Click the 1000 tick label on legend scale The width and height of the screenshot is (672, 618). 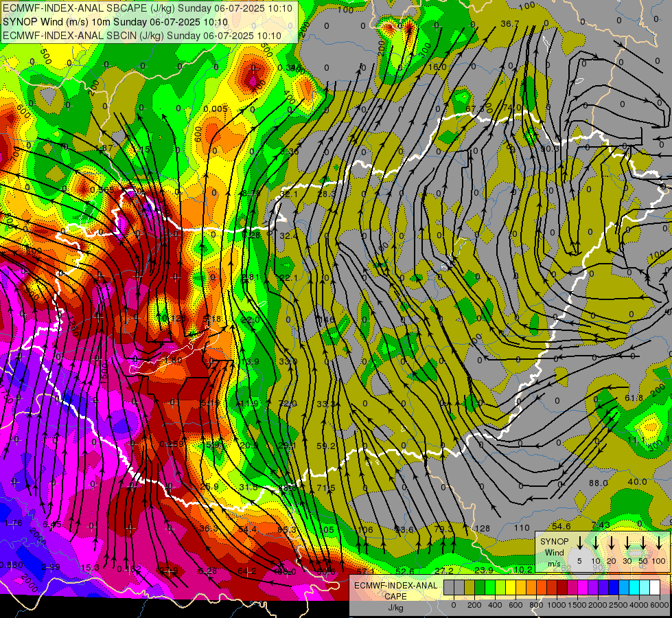(556, 605)
